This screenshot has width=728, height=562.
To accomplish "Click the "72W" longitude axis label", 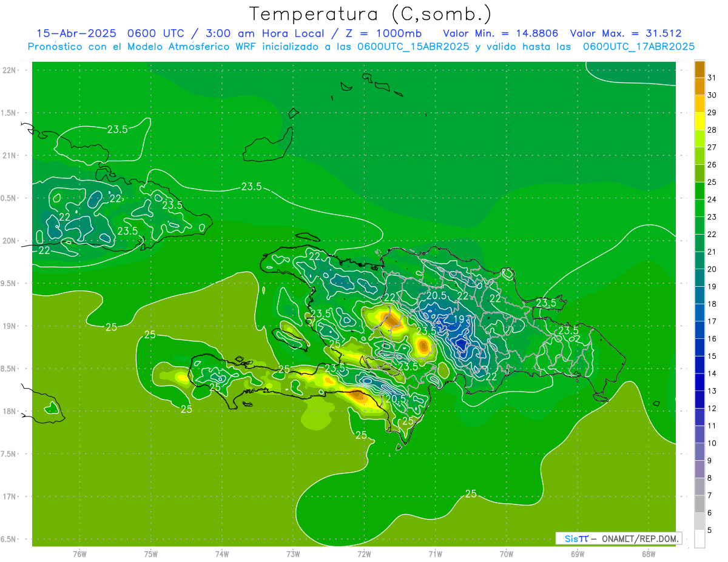I will click(x=365, y=554).
